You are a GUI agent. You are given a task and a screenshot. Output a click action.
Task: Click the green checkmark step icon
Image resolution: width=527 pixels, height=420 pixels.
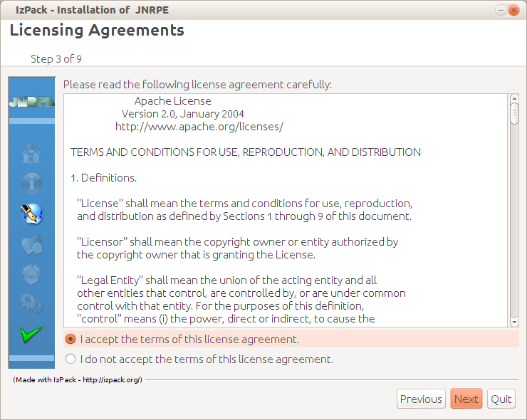click(x=31, y=333)
